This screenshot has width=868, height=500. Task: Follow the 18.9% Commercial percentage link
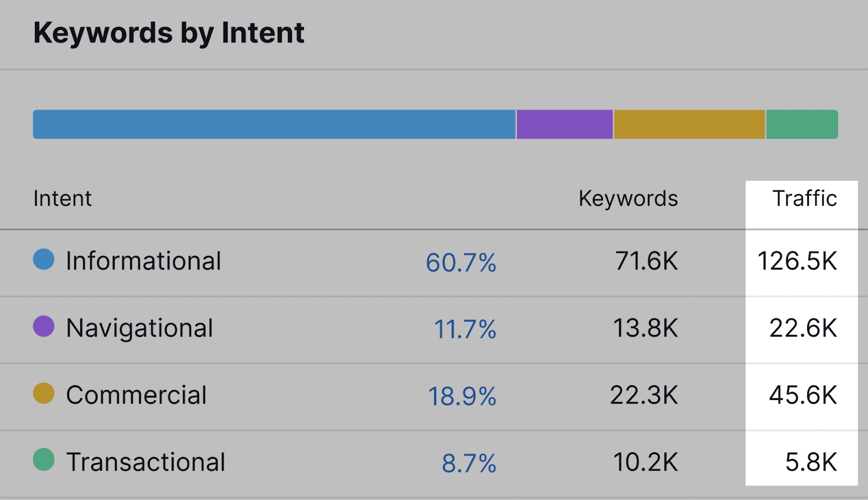coord(462,396)
